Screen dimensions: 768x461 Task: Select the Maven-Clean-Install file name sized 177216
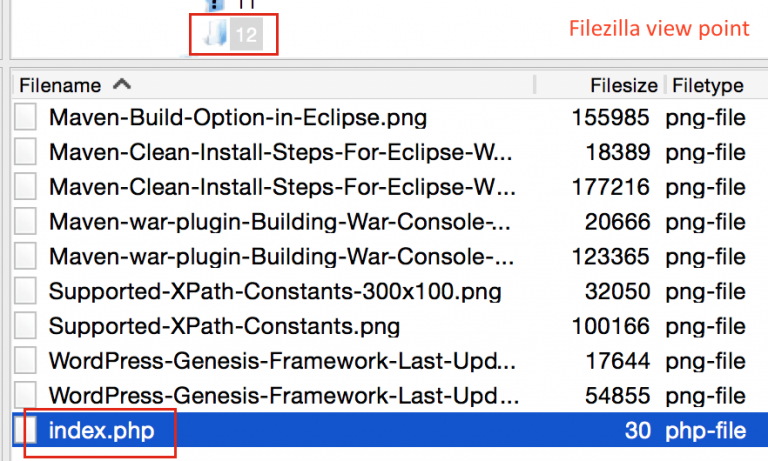coord(280,188)
